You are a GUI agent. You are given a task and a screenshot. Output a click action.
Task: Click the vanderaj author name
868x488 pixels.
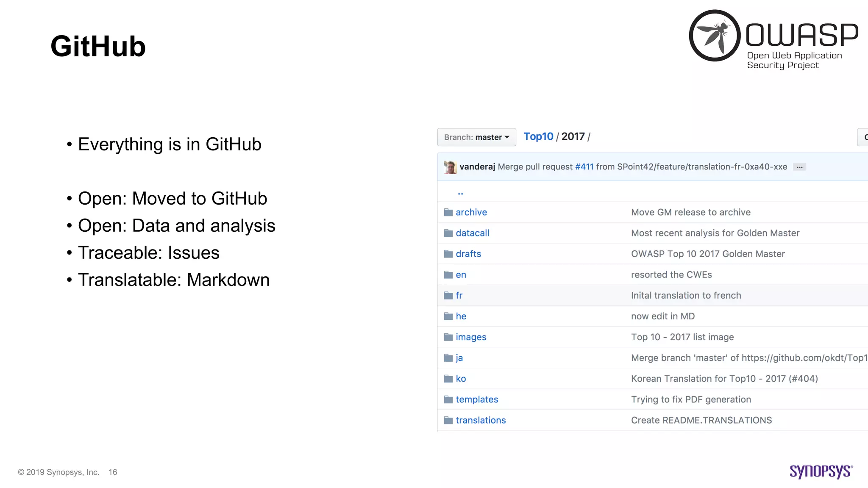click(x=477, y=167)
